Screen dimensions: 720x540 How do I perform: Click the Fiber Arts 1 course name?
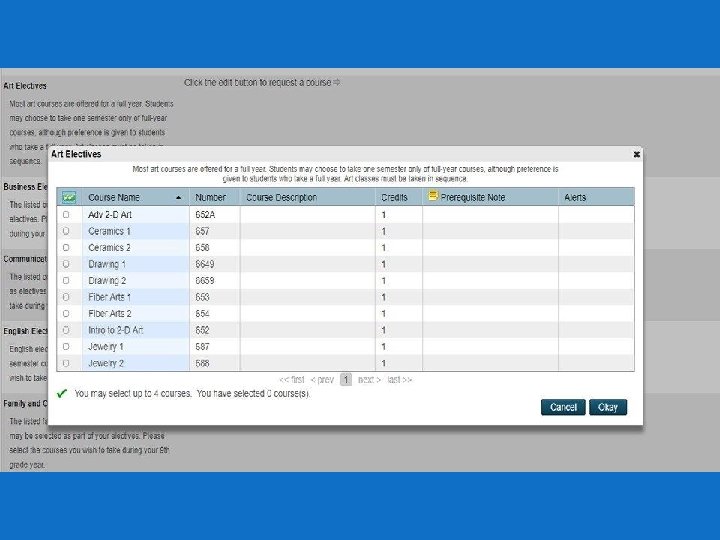(x=109, y=297)
